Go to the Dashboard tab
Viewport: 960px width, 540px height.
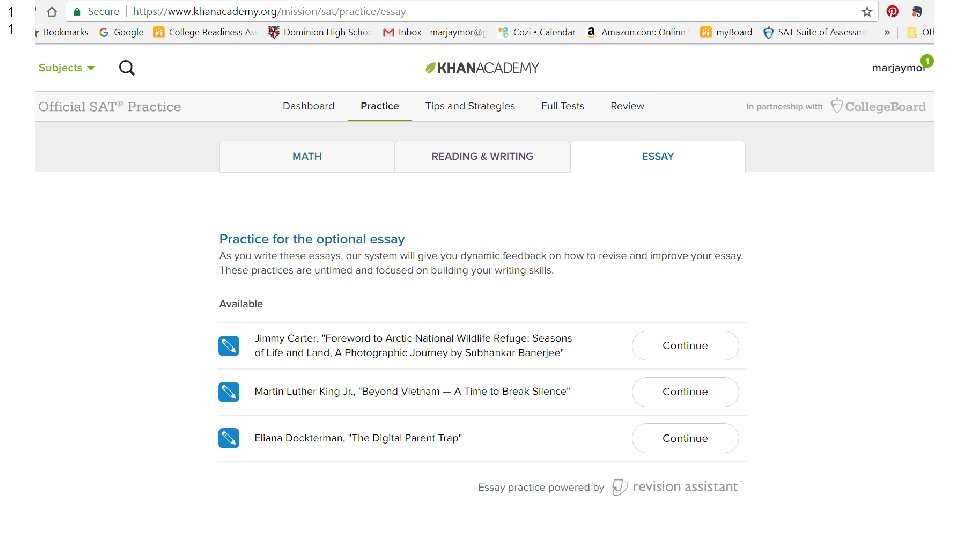(309, 106)
